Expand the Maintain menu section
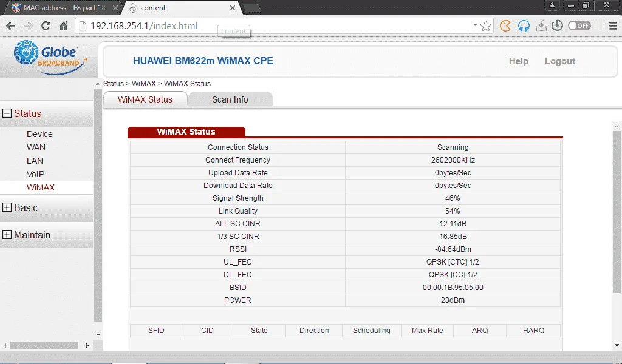The width and height of the screenshot is (622, 364). click(7, 235)
